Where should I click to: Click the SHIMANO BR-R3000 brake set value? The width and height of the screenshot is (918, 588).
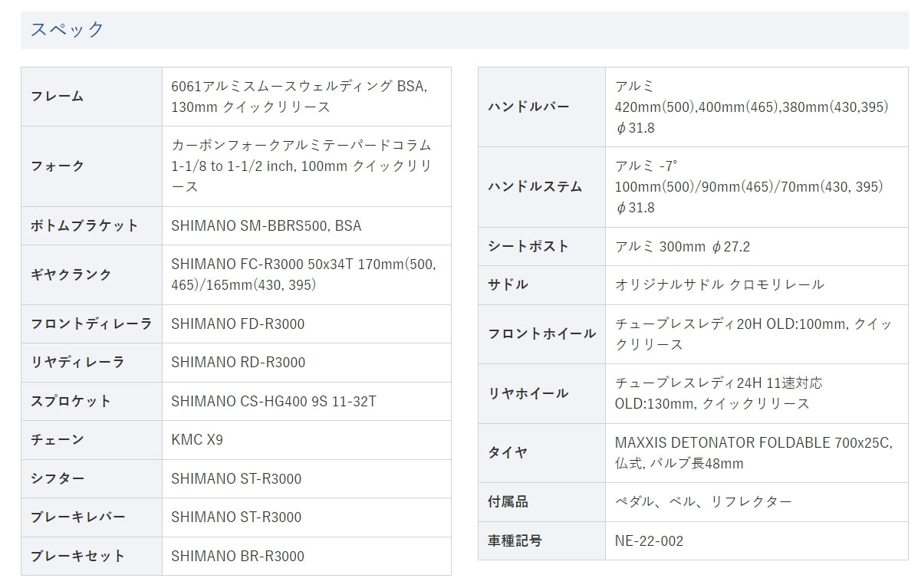tap(238, 556)
